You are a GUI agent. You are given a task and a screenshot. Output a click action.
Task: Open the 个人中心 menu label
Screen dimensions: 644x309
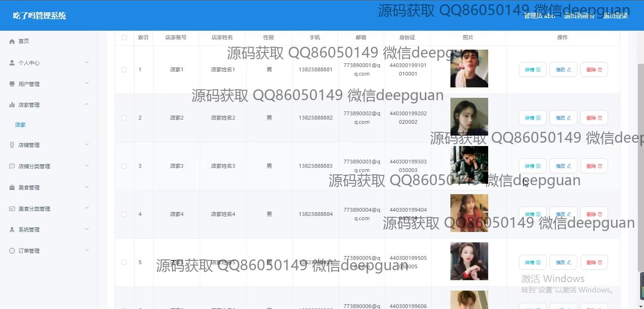point(29,63)
